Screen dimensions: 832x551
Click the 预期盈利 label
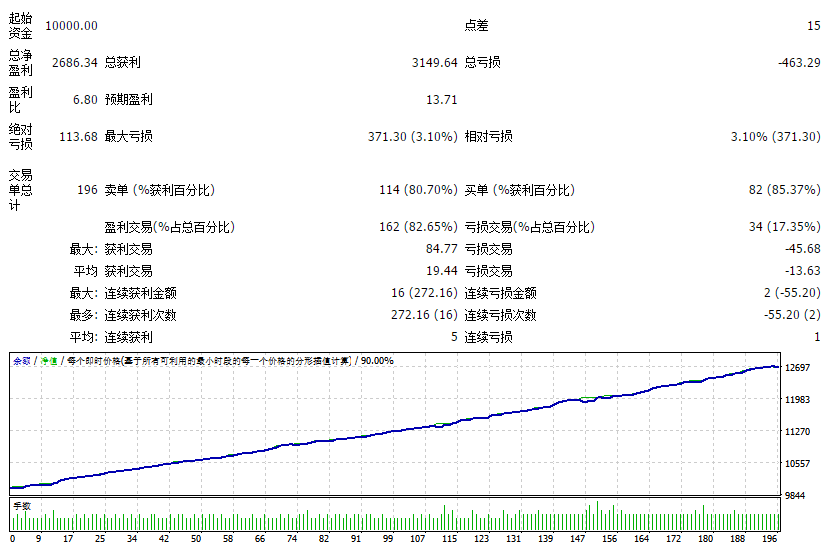(128, 100)
